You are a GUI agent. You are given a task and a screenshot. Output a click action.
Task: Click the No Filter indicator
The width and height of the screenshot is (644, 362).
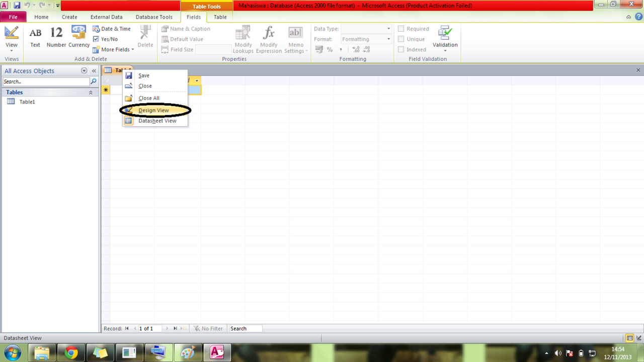[x=208, y=328]
